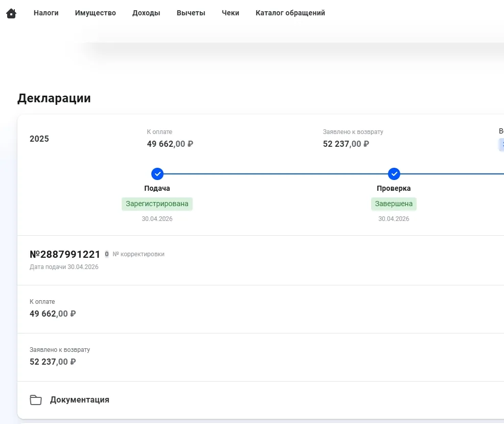The image size is (504, 424).
Task: Go to the home page icon
Action: 11,13
